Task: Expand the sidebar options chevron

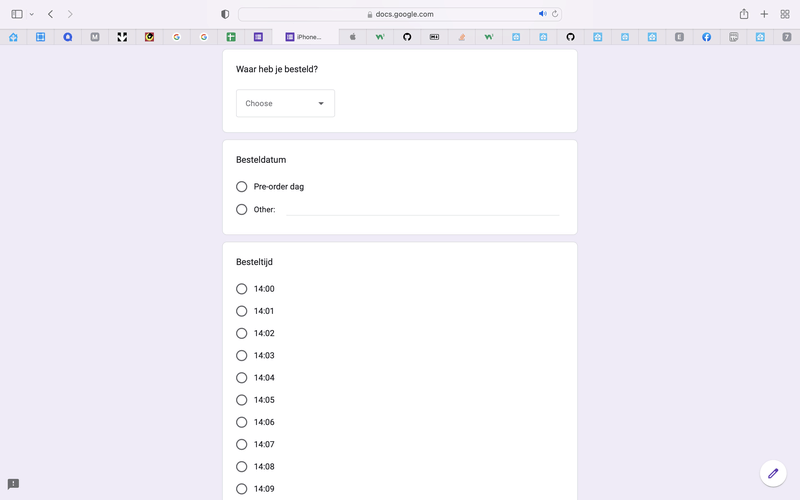Action: click(31, 14)
